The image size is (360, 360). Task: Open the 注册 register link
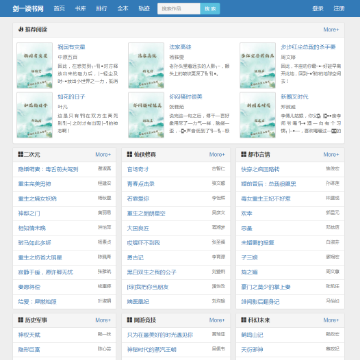pos(339,9)
